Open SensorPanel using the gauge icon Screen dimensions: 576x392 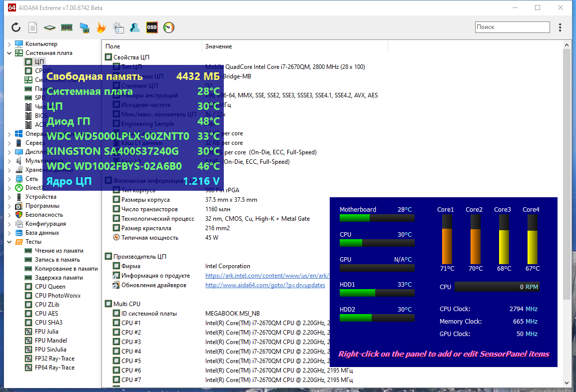tap(168, 27)
